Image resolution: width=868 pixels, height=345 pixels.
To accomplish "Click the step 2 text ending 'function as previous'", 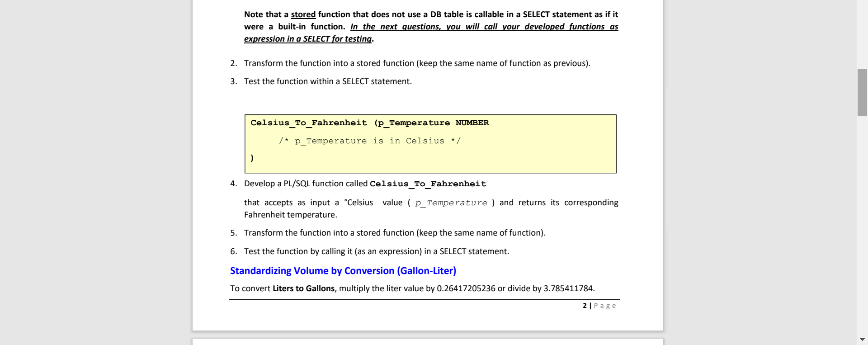I will pyautogui.click(x=417, y=63).
